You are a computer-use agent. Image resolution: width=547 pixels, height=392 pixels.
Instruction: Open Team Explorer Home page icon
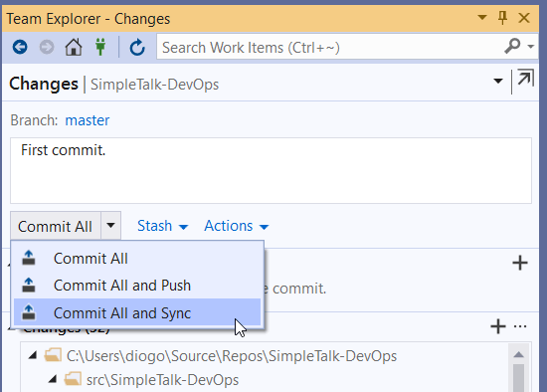click(74, 47)
